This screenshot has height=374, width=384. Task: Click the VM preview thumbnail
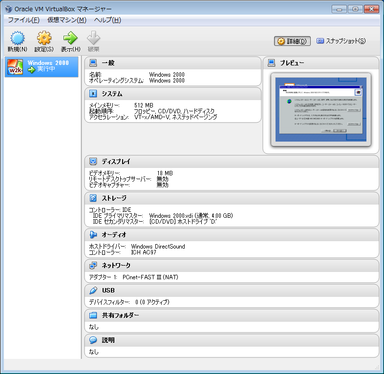tap(321, 109)
